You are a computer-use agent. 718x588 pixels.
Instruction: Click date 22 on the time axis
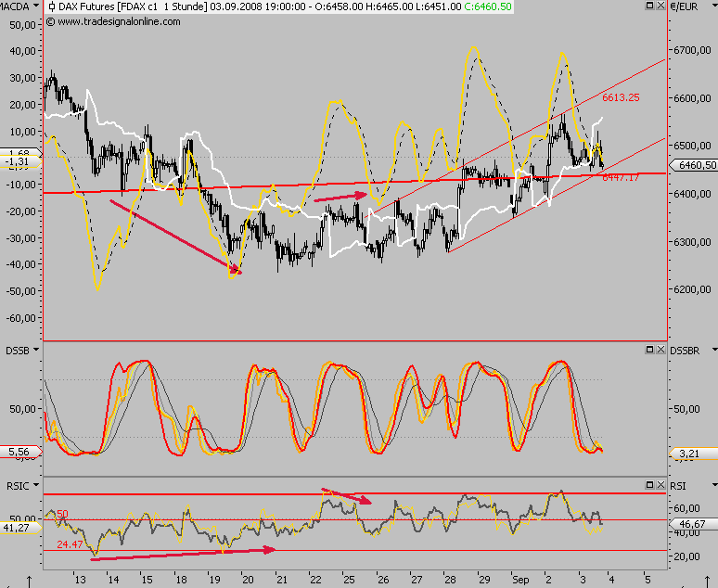click(x=316, y=580)
